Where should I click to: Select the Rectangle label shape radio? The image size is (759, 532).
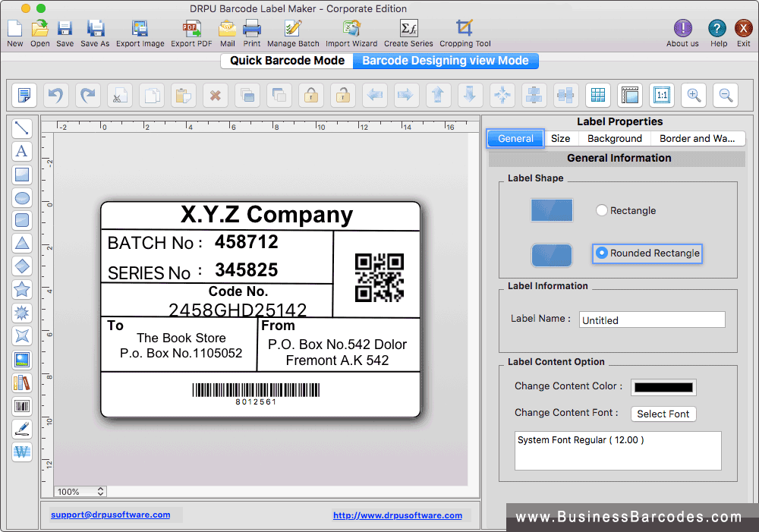tap(601, 210)
